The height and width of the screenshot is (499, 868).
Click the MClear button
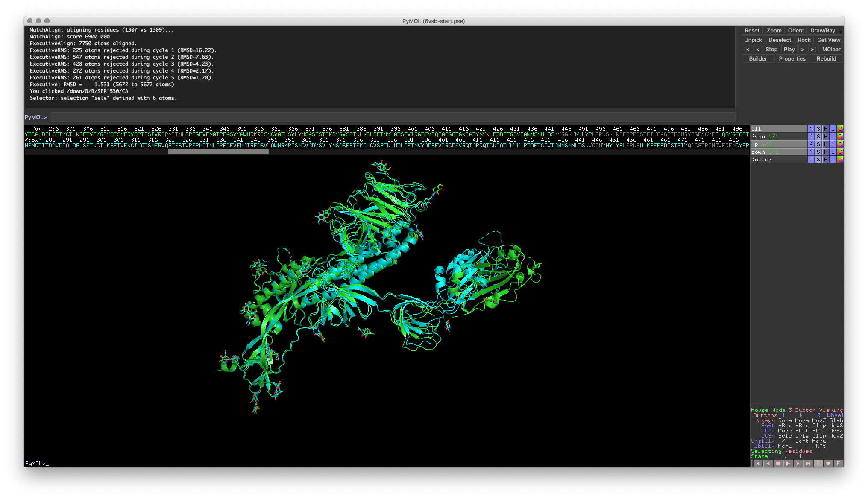pyautogui.click(x=831, y=50)
